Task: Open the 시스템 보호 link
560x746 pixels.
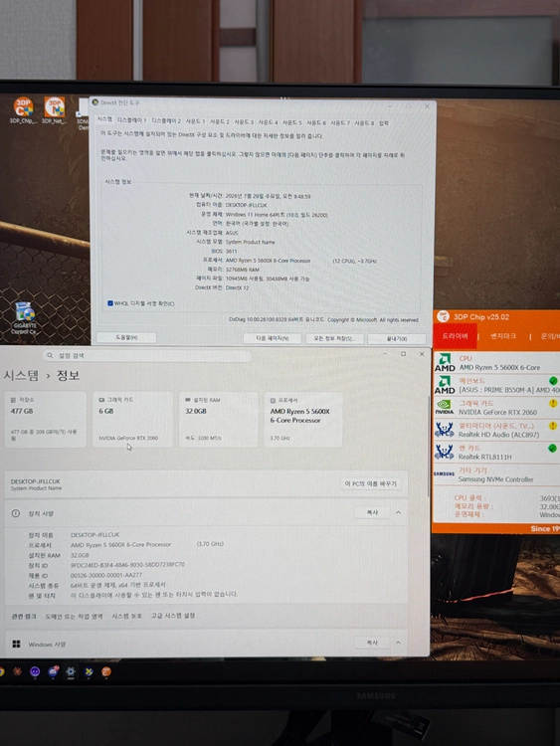Action: point(127,616)
